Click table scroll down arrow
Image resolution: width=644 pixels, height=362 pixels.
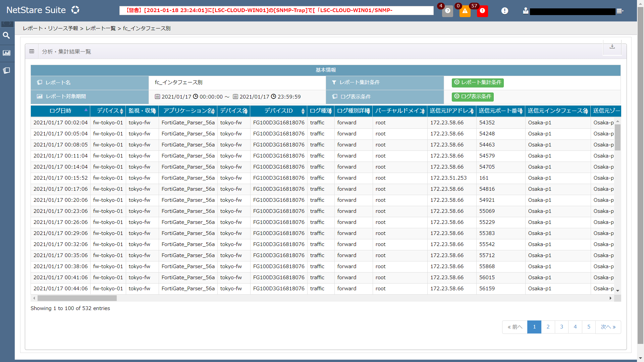click(618, 291)
